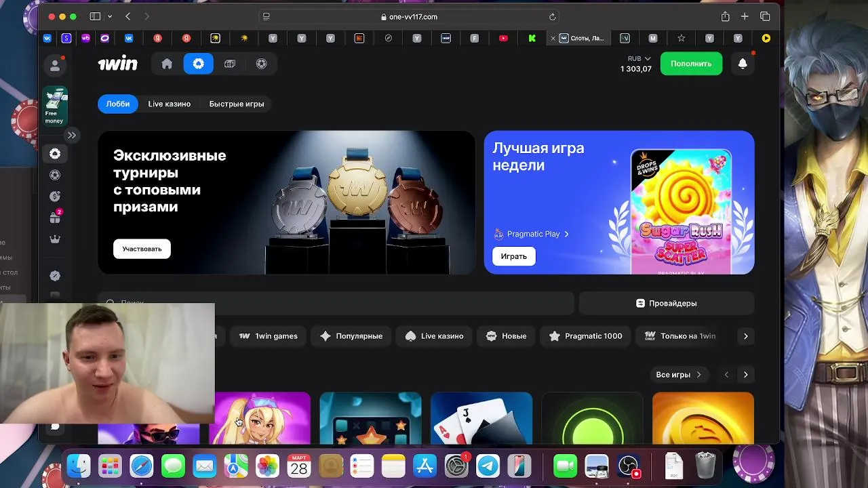Open the 1win home icon
This screenshot has height=488, width=868.
(x=167, y=64)
